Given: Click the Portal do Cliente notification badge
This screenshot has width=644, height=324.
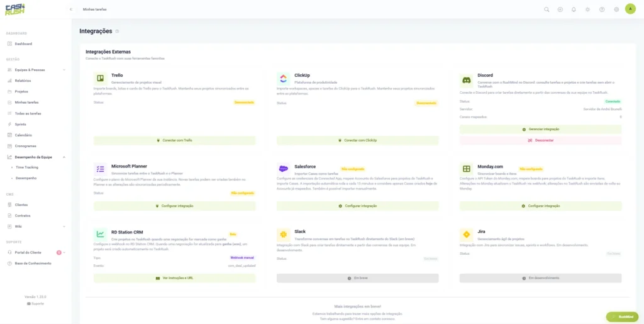Looking at the screenshot, I should (58, 252).
